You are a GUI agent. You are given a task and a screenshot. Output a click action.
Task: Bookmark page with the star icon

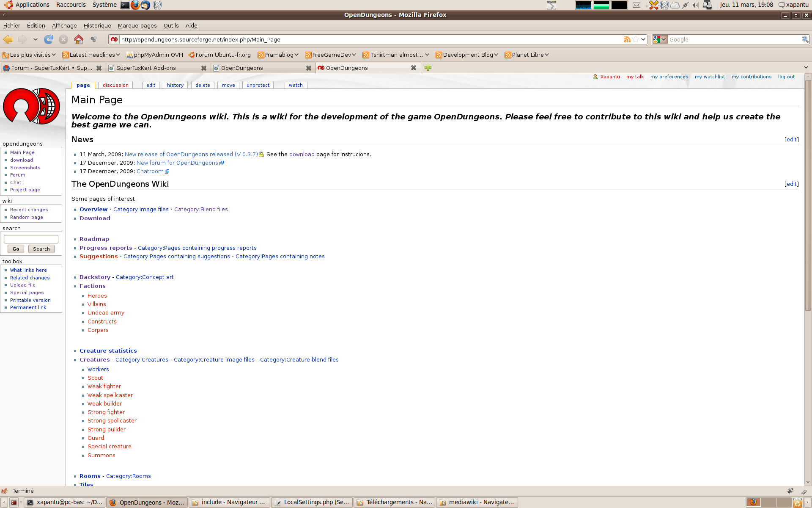click(635, 39)
